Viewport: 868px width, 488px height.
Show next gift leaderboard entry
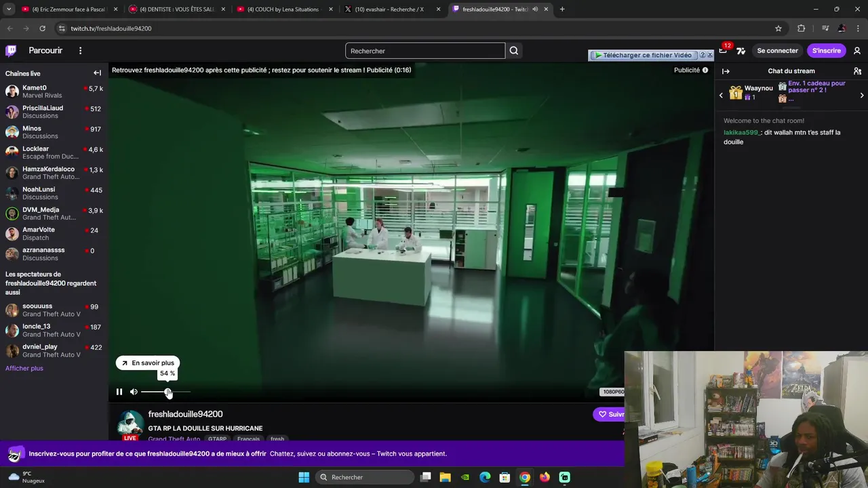click(x=862, y=96)
